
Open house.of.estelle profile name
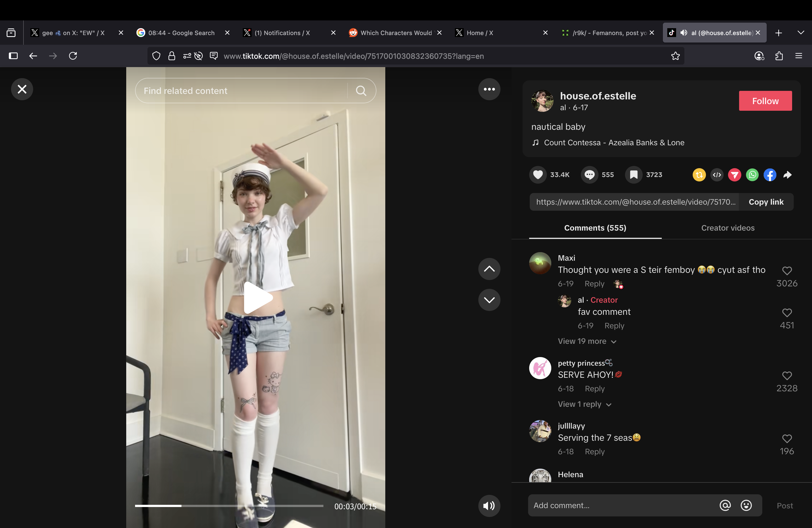(x=598, y=96)
